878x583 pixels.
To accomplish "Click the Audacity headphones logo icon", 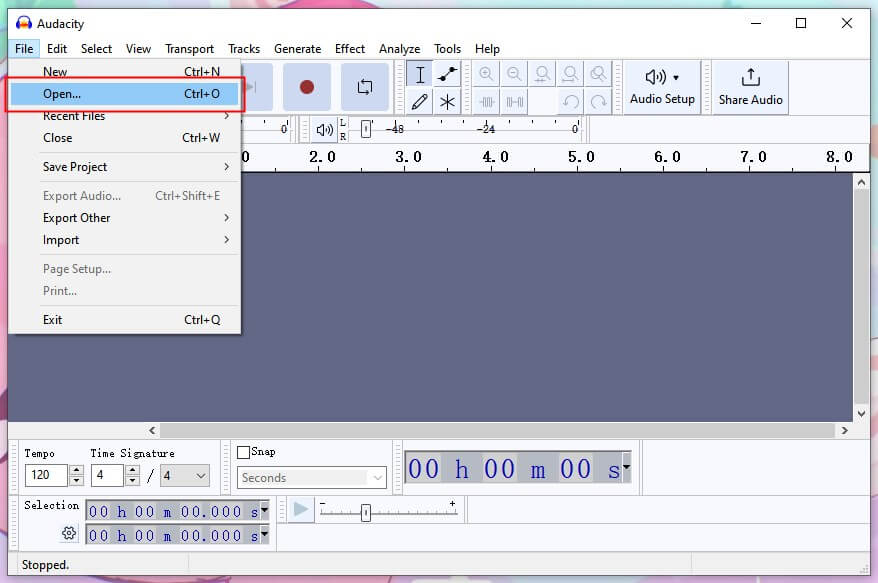I will tap(24, 23).
